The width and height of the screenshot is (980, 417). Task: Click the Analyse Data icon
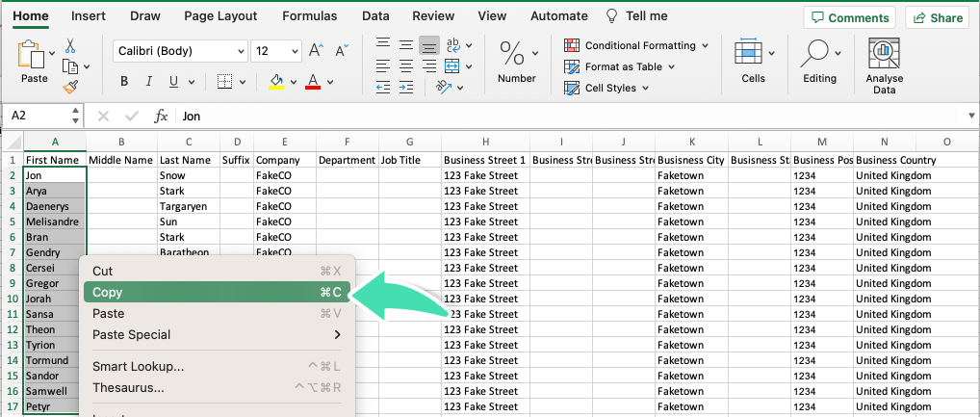[x=885, y=54]
